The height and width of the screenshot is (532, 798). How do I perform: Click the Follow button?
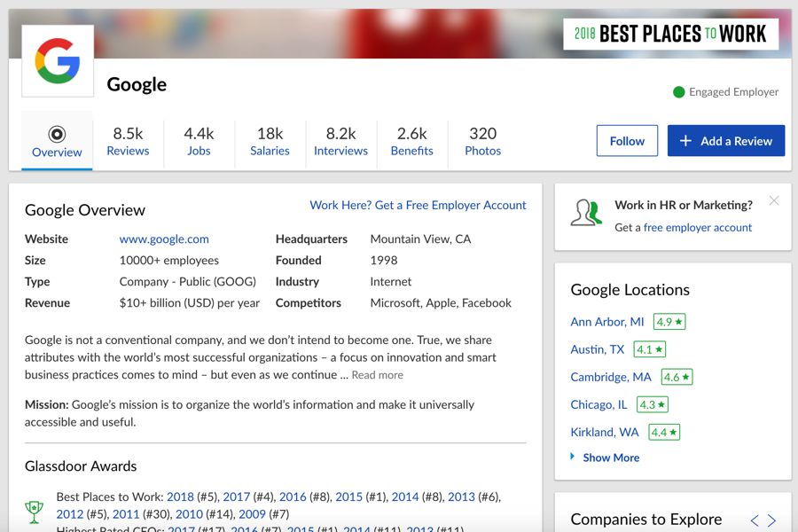pyautogui.click(x=627, y=140)
